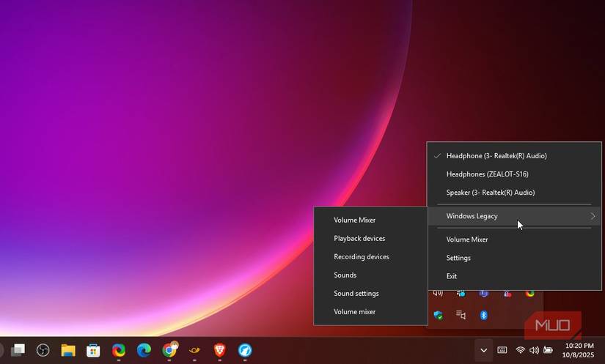Image resolution: width=605 pixels, height=364 pixels.
Task: Click Exit in the tray menu
Action: coord(452,276)
